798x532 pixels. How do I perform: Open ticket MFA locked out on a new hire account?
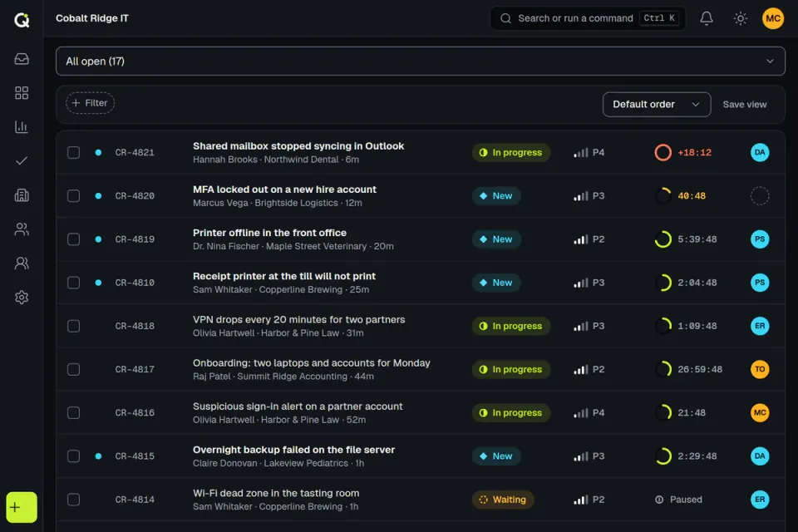coord(284,190)
